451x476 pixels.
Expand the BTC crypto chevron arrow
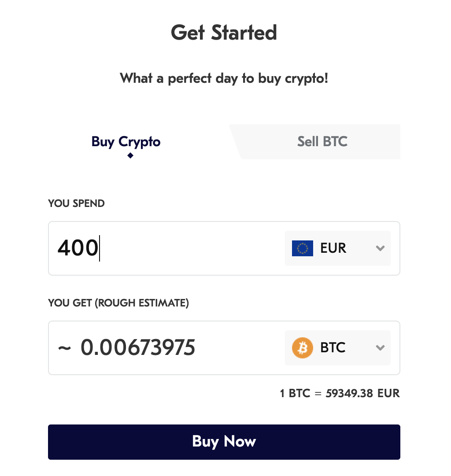pyautogui.click(x=380, y=348)
